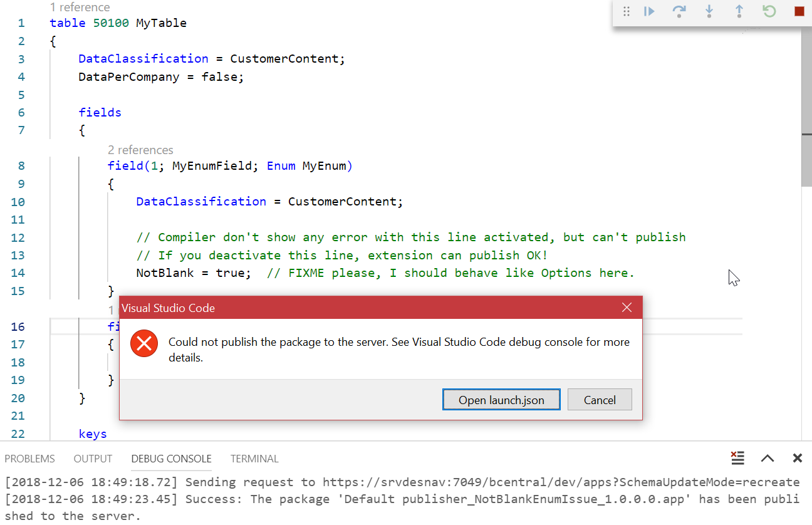Maximize the panel with the chevron icon
812x525 pixels.
pyautogui.click(x=768, y=458)
